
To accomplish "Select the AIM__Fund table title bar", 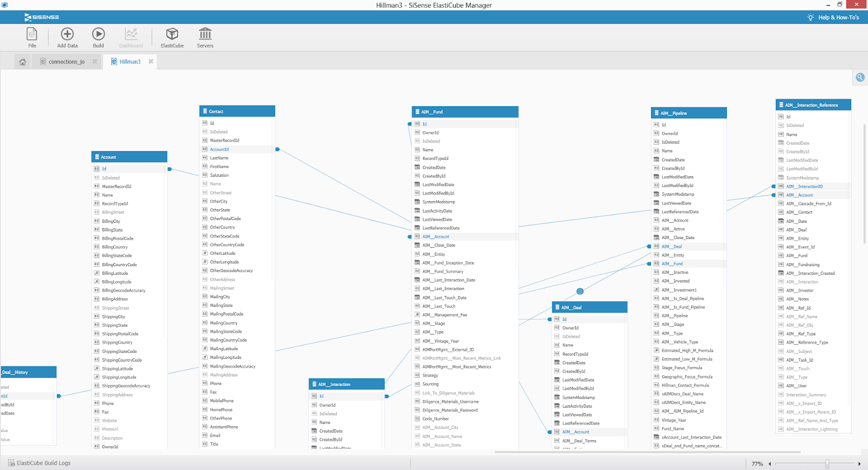I will (x=465, y=112).
